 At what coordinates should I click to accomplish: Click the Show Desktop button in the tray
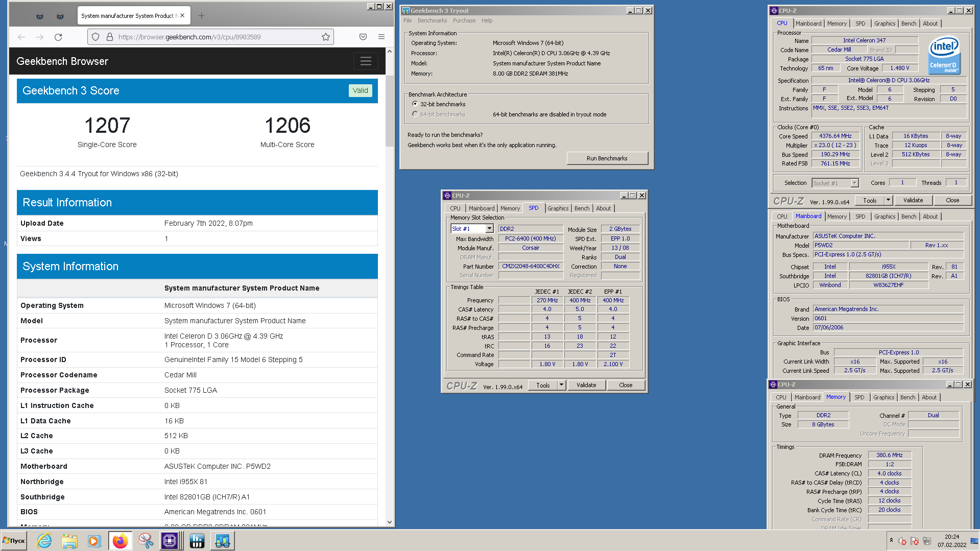(x=974, y=541)
